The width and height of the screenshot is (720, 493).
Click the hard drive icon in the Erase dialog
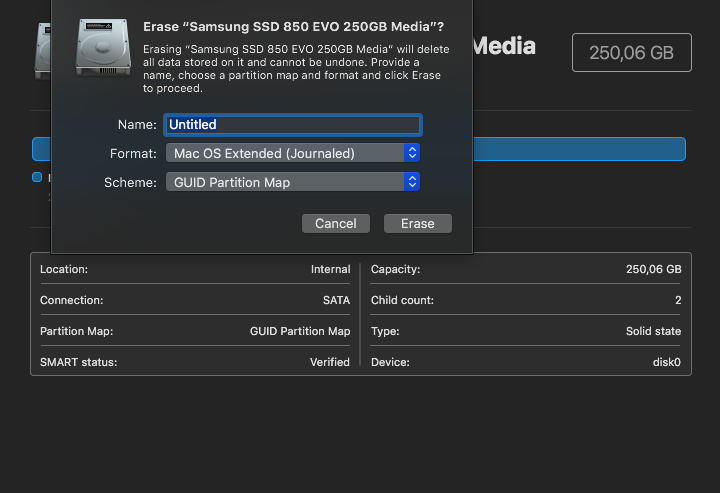pyautogui.click(x=103, y=46)
